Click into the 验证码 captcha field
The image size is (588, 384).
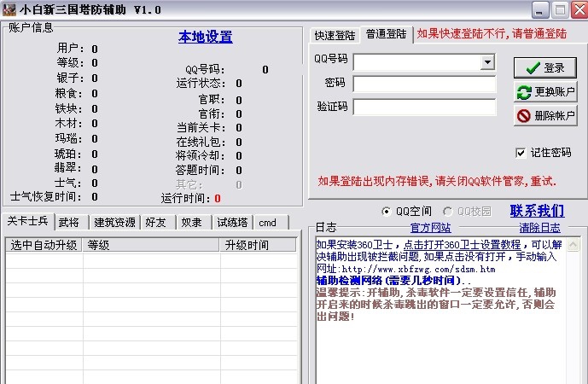(x=424, y=108)
